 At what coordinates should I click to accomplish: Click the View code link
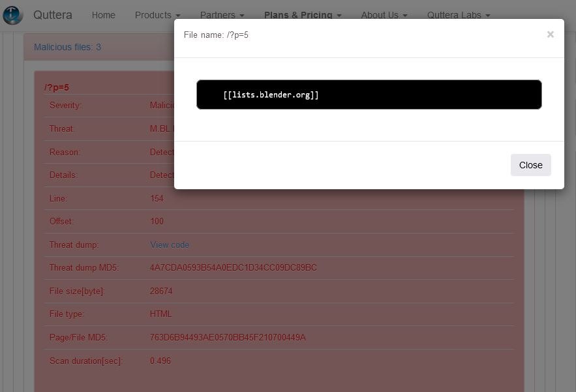pos(170,245)
